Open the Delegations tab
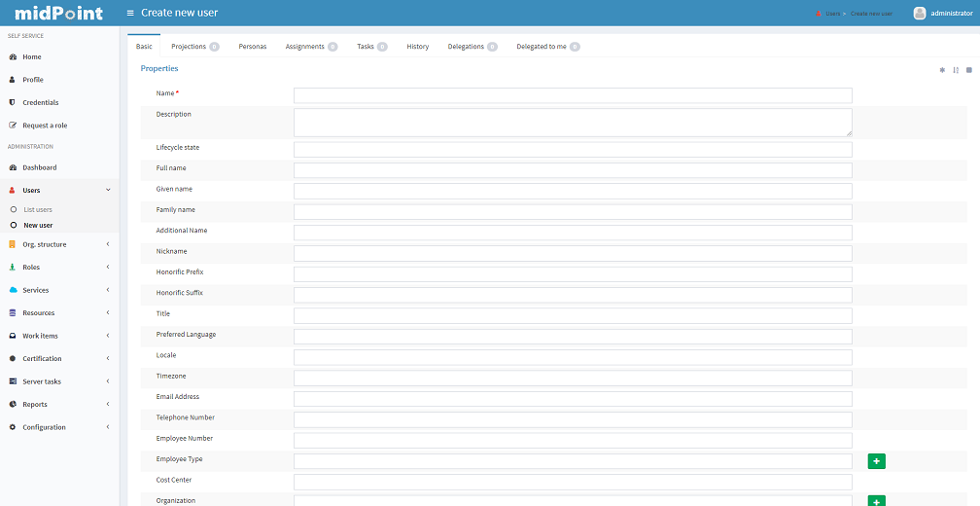980x506 pixels. [472, 47]
